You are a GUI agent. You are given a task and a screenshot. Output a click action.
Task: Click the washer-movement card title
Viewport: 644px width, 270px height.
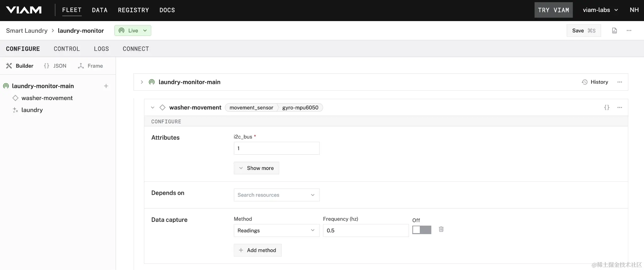point(195,108)
